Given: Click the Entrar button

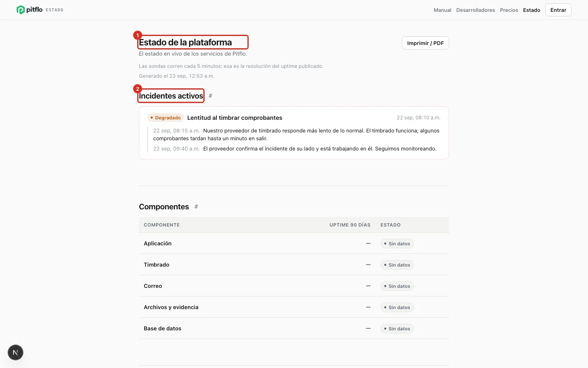Looking at the screenshot, I should pos(558,10).
